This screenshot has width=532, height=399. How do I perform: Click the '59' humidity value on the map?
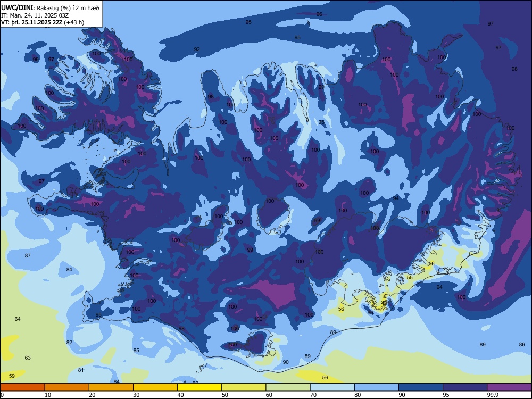click(12, 376)
